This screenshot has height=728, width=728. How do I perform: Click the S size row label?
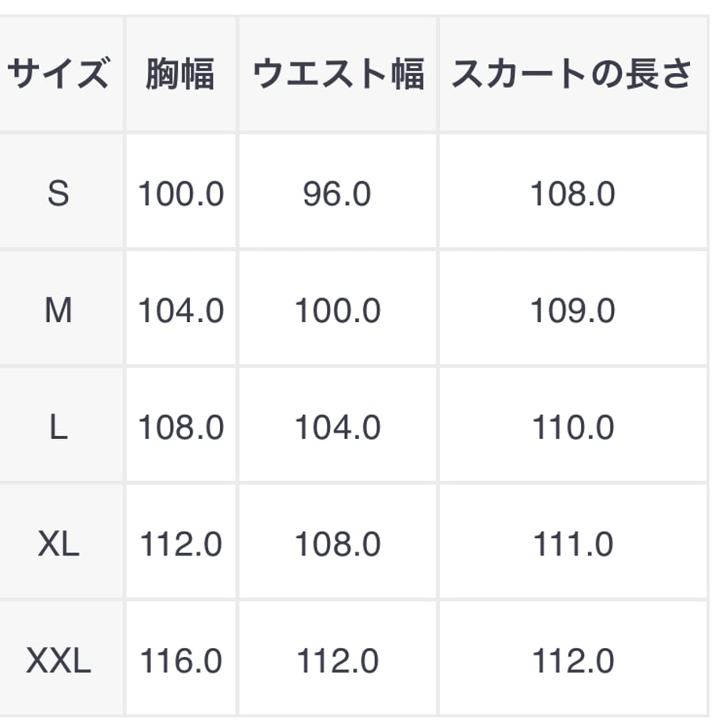pos(59,193)
